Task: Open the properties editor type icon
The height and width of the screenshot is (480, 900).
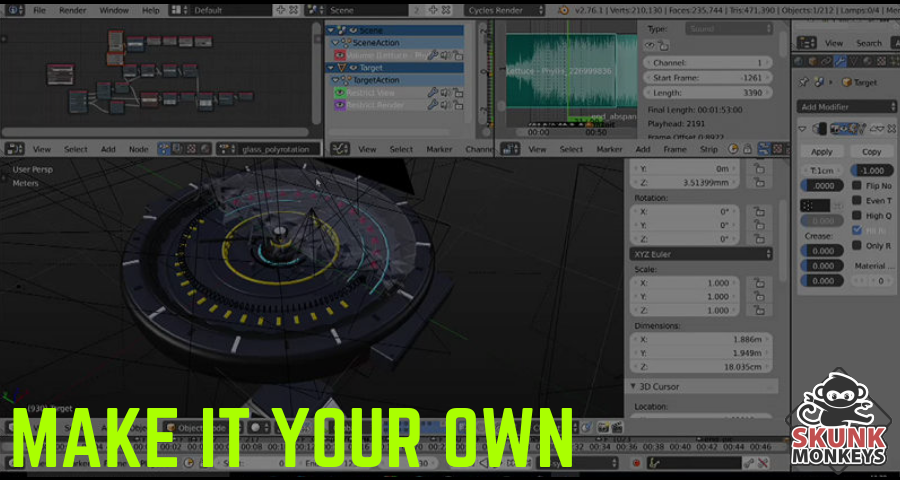Action: coord(807,43)
